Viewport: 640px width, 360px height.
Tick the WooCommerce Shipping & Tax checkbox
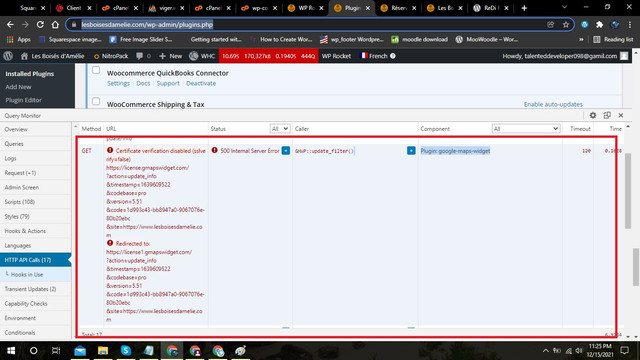(x=96, y=101)
